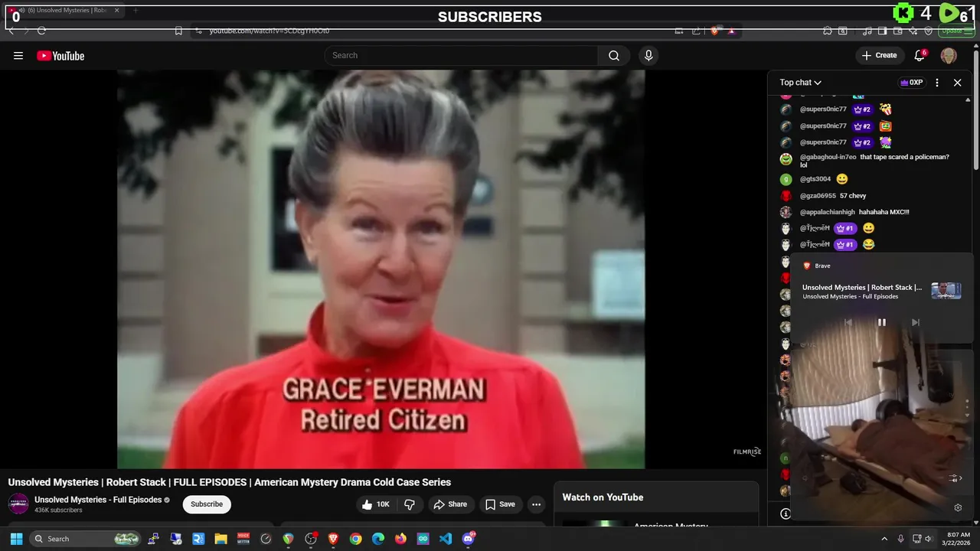Viewport: 980px width, 551px height.
Task: Click chat message '57 chevy'
Action: [x=852, y=196]
